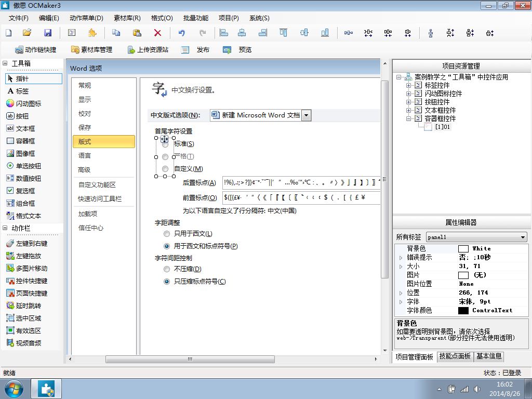Select the 文本框 textbox tool
The image size is (532, 399).
[x=21, y=129]
